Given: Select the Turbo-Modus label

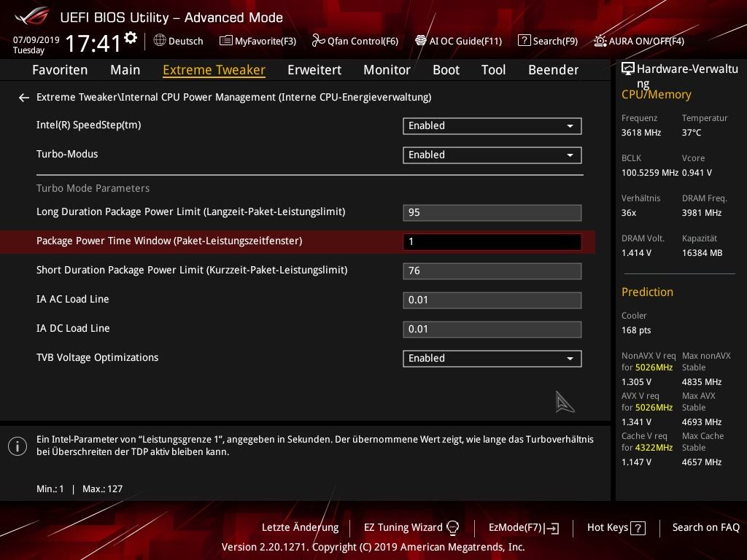Looking at the screenshot, I should pos(67,155).
